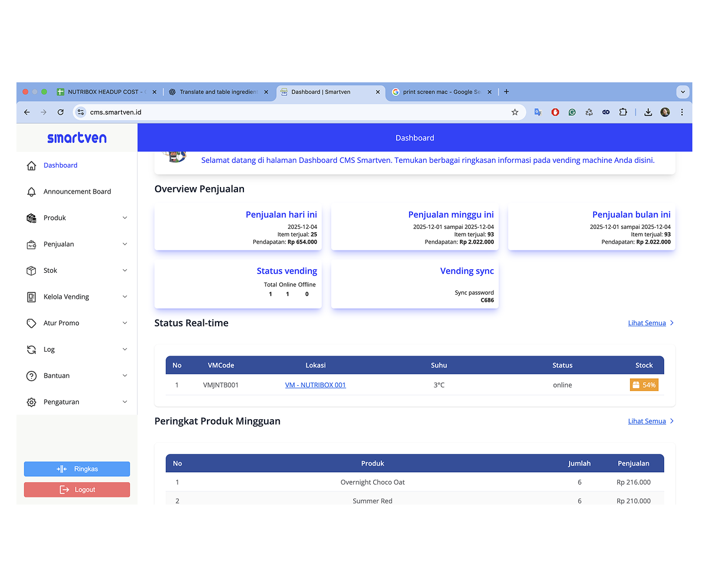Expand the Penjualan sidebar menu chevron
The image size is (710, 588).
click(x=125, y=244)
